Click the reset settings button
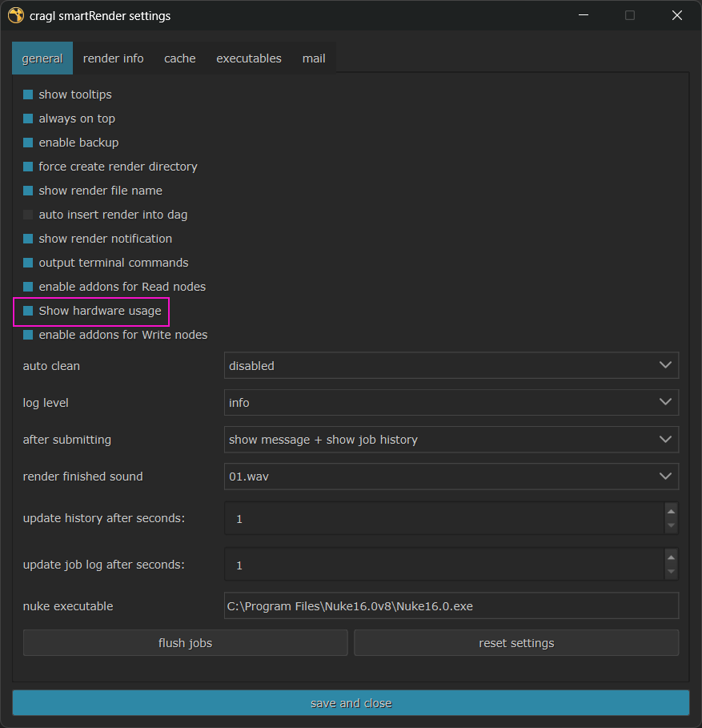Viewport: 702px width, 728px height. click(516, 643)
